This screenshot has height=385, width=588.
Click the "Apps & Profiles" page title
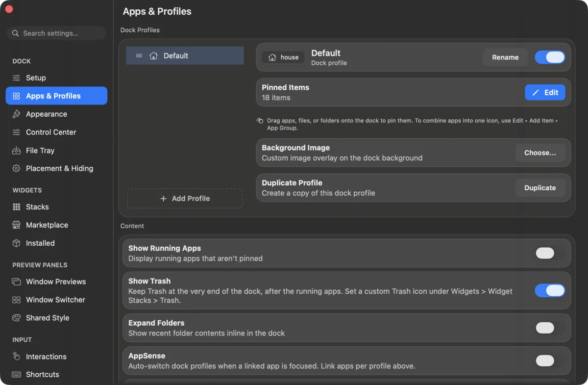pyautogui.click(x=157, y=11)
